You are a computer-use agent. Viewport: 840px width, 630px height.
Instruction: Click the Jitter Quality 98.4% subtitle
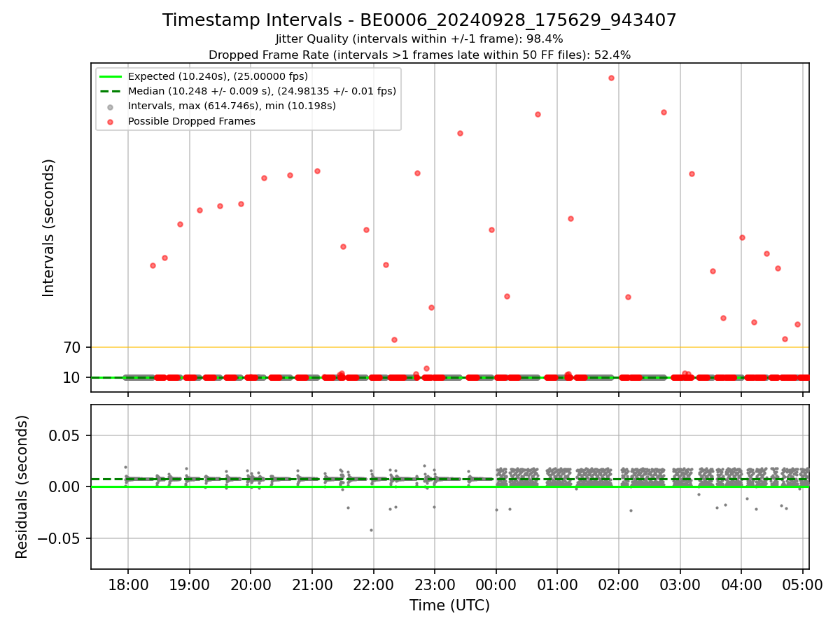point(419,39)
